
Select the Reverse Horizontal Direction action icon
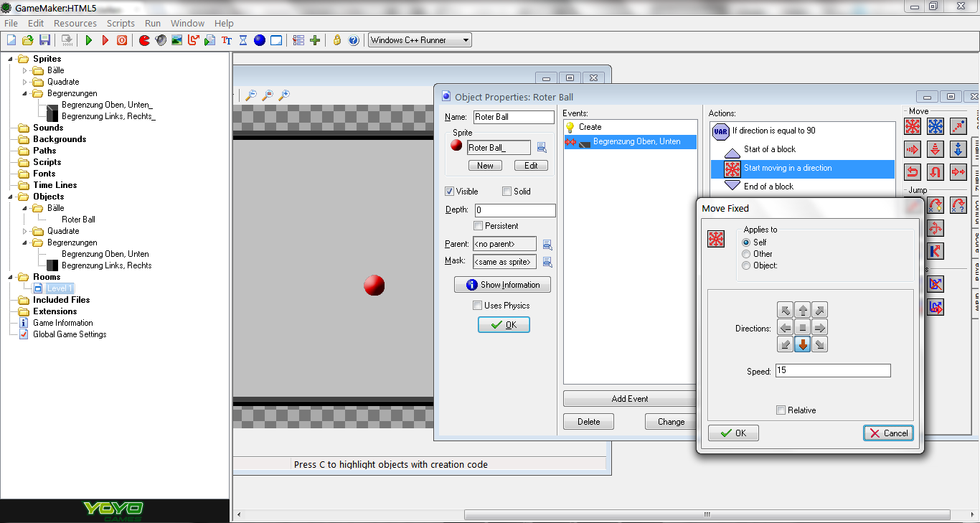tap(912, 172)
